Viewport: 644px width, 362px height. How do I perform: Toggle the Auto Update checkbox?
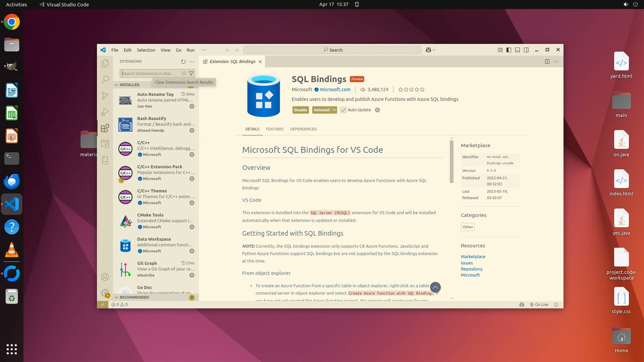point(343,110)
